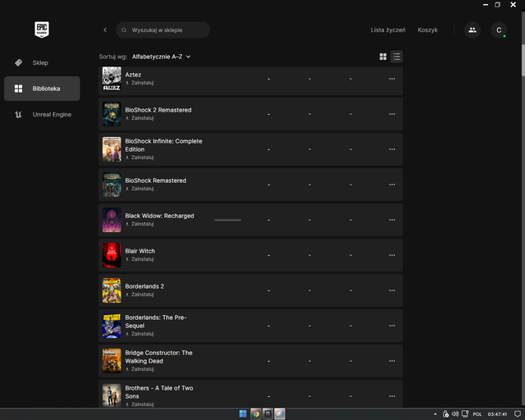
Task: Click the store search field
Action: (x=162, y=30)
